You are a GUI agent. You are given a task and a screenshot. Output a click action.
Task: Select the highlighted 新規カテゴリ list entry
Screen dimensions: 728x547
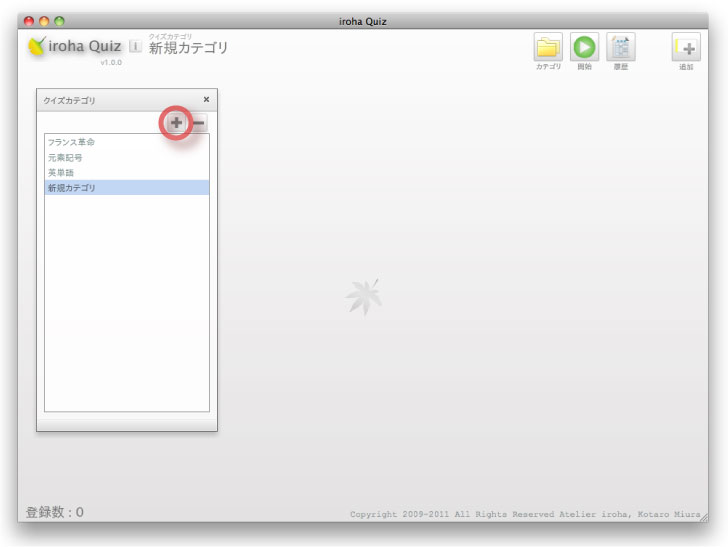tap(126, 188)
